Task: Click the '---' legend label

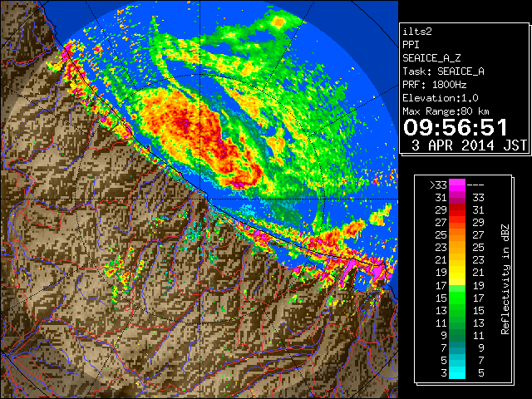Action: (475, 185)
